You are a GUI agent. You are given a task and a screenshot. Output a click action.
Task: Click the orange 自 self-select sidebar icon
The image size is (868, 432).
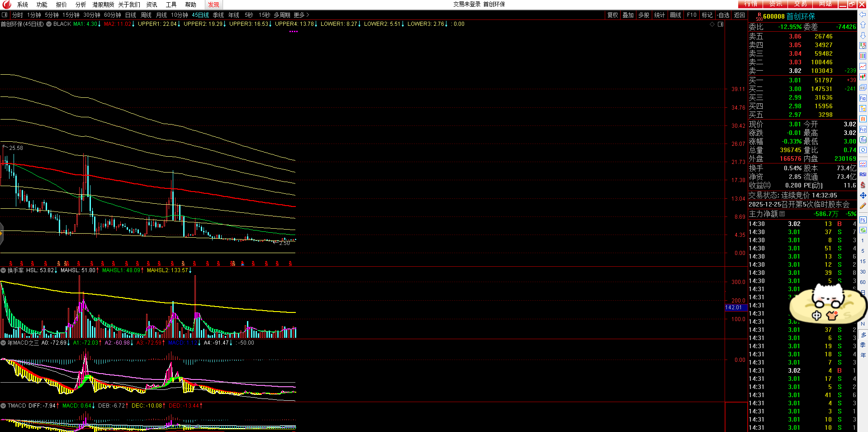click(863, 119)
